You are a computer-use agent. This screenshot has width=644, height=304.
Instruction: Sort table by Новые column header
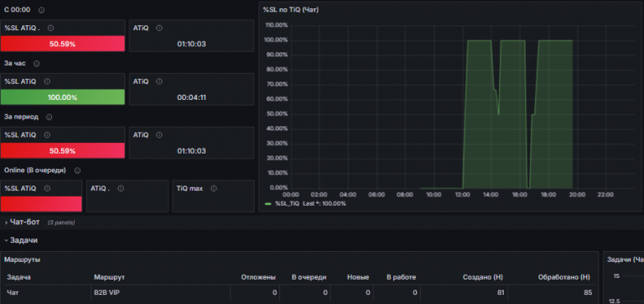[358, 277]
